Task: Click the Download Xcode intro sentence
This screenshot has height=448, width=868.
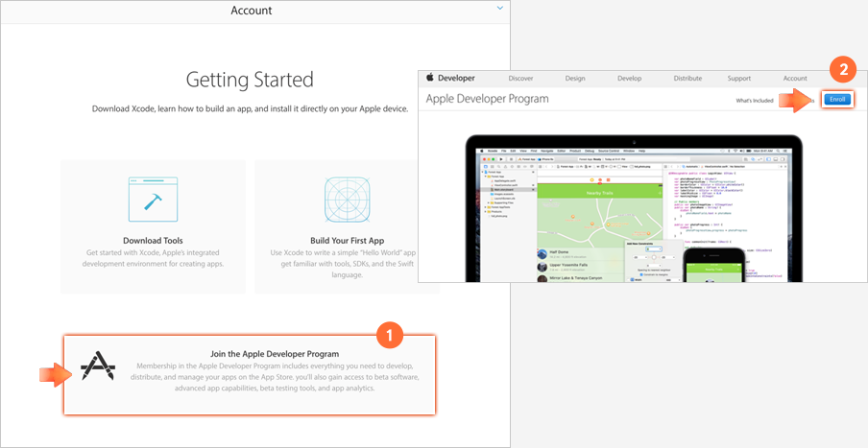Action: click(250, 109)
